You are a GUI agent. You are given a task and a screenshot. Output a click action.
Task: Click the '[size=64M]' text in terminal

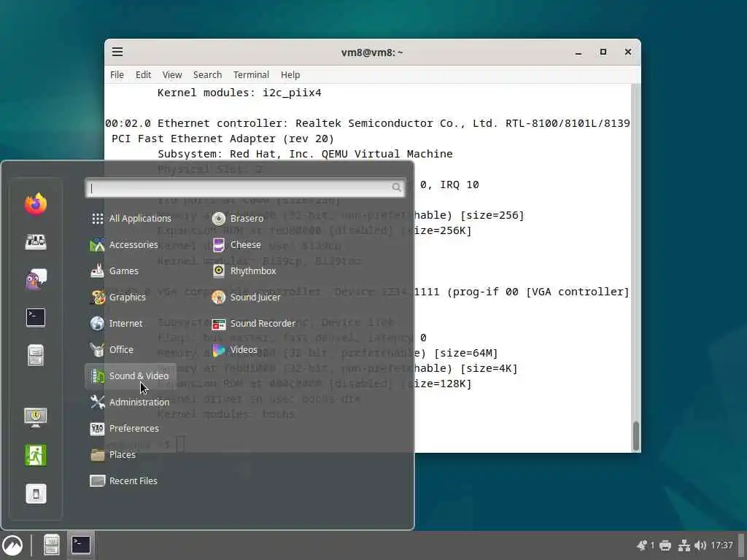point(466,353)
